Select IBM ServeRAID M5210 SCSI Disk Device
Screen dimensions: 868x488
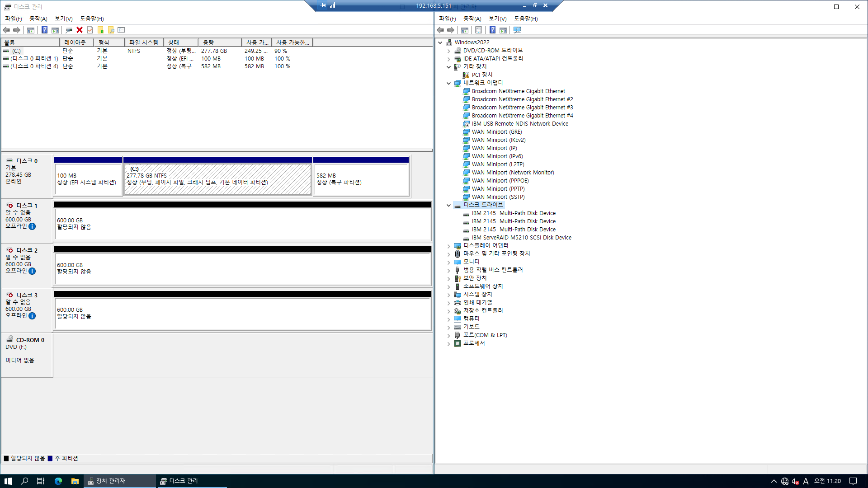click(x=521, y=238)
